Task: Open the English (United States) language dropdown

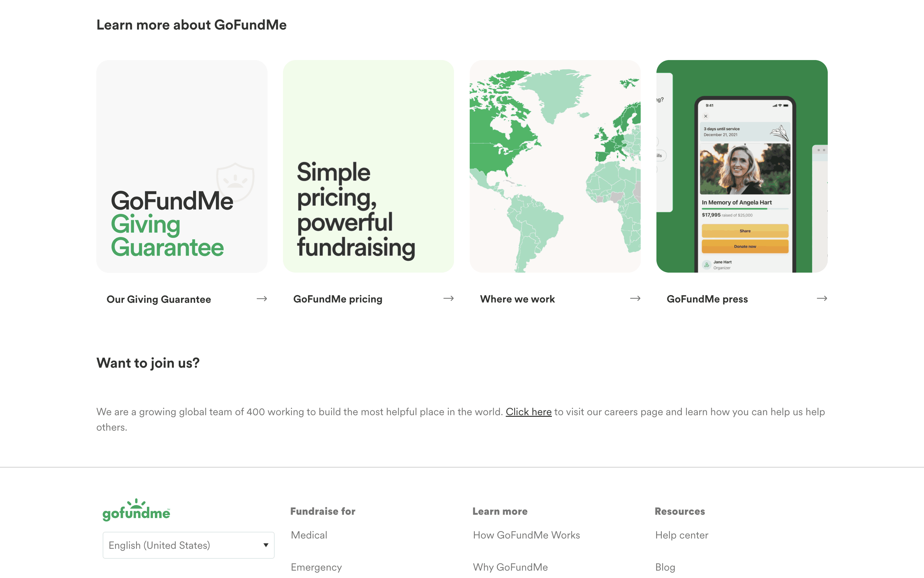Action: (x=188, y=545)
